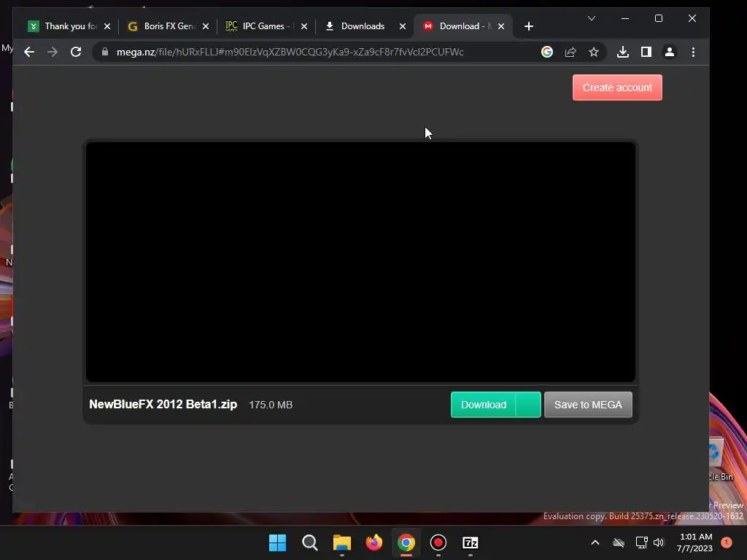Viewport: 747px width, 560px height.
Task: Close the 'Thank you for' tab
Action: click(107, 26)
